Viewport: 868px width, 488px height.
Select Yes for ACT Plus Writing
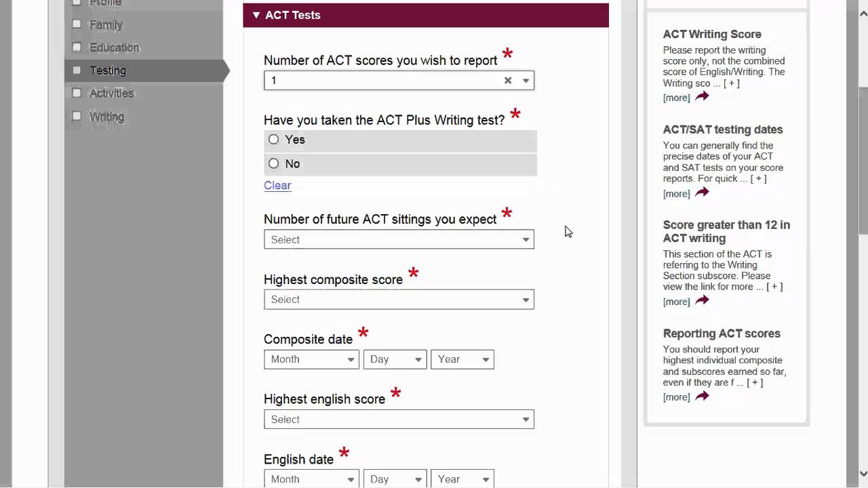[273, 140]
